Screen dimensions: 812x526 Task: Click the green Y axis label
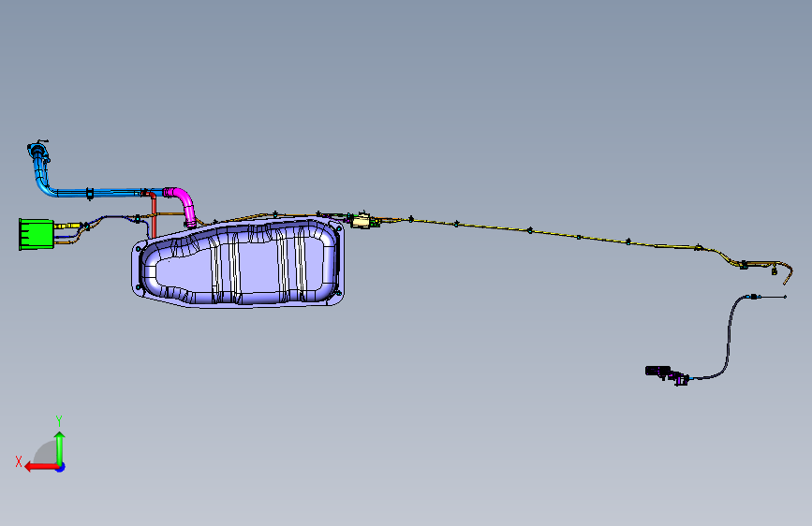(x=59, y=421)
